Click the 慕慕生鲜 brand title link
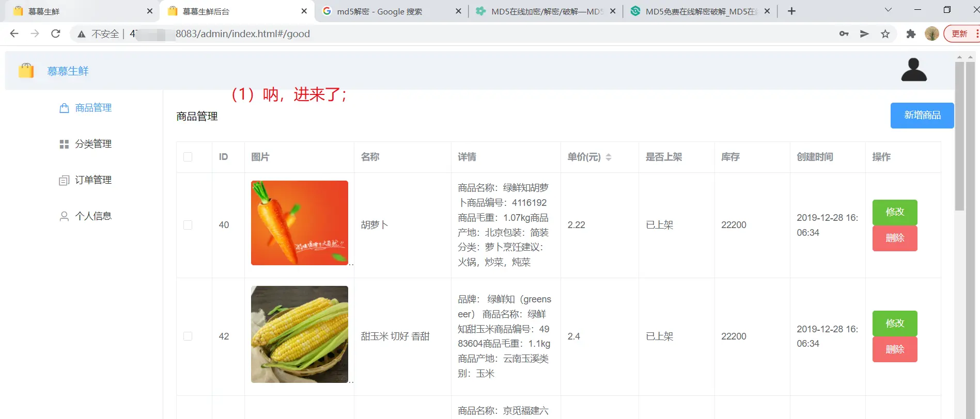The height and width of the screenshot is (419, 980). (x=68, y=71)
